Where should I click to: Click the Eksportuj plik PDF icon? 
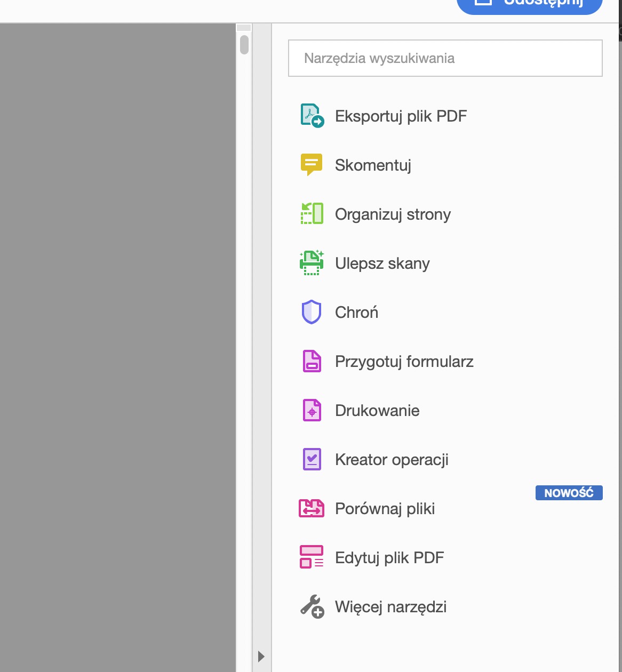pos(312,116)
